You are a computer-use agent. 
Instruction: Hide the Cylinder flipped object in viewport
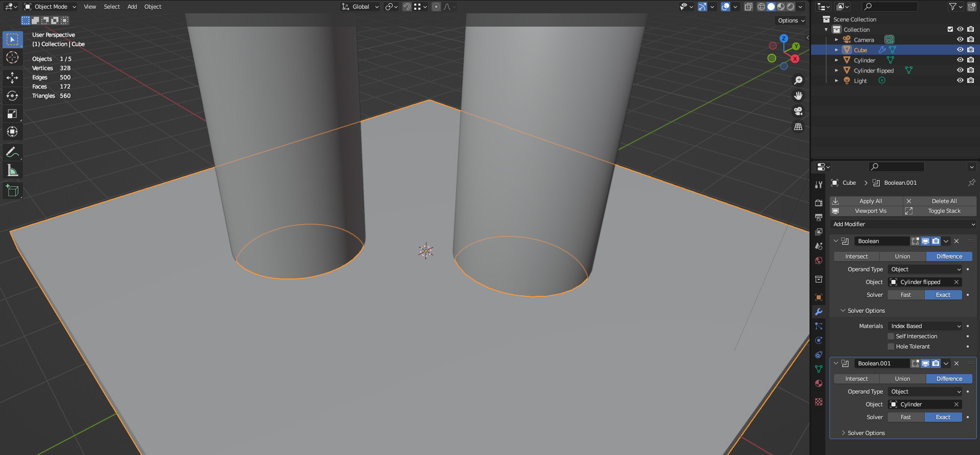point(960,70)
